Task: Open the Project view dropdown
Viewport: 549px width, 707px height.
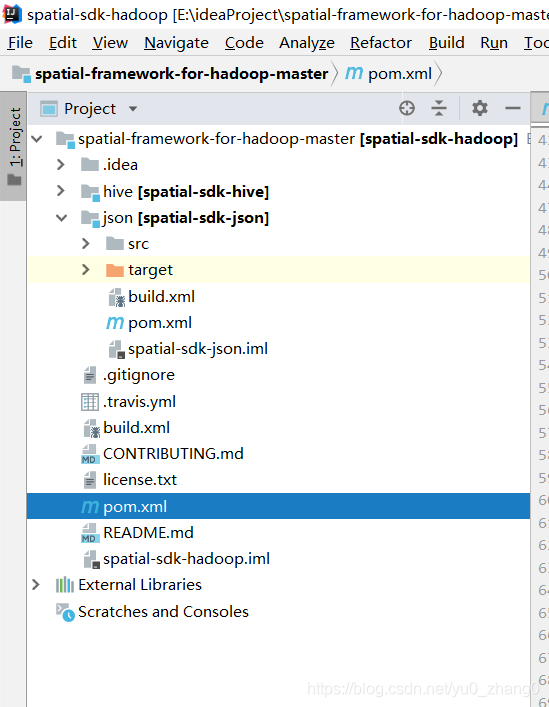Action: (133, 109)
